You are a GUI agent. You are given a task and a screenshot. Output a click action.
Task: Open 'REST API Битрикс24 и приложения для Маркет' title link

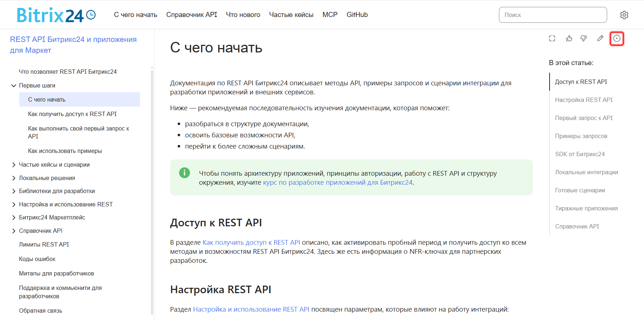[73, 45]
